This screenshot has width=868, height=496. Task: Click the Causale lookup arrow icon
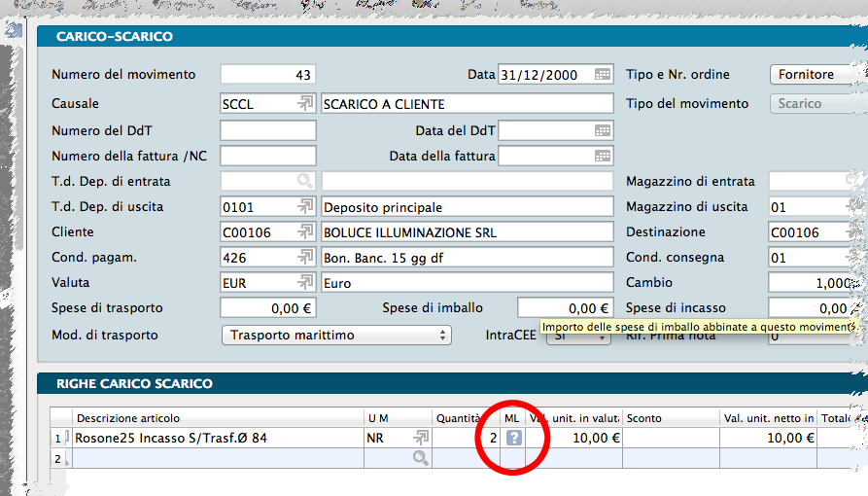(305, 104)
